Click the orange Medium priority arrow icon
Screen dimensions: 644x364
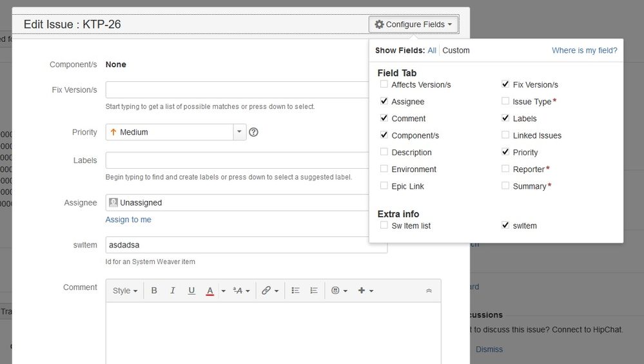point(113,132)
